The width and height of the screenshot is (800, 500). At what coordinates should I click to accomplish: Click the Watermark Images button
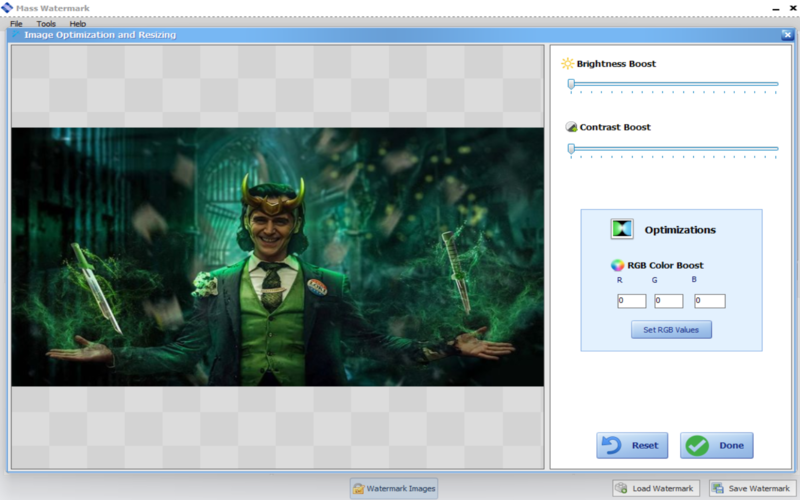[x=394, y=488]
